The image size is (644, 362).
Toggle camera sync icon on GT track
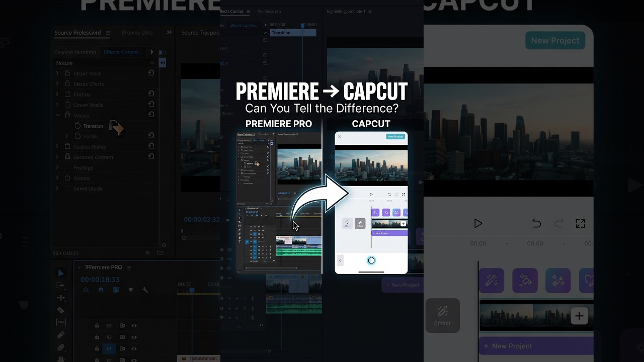122,348
